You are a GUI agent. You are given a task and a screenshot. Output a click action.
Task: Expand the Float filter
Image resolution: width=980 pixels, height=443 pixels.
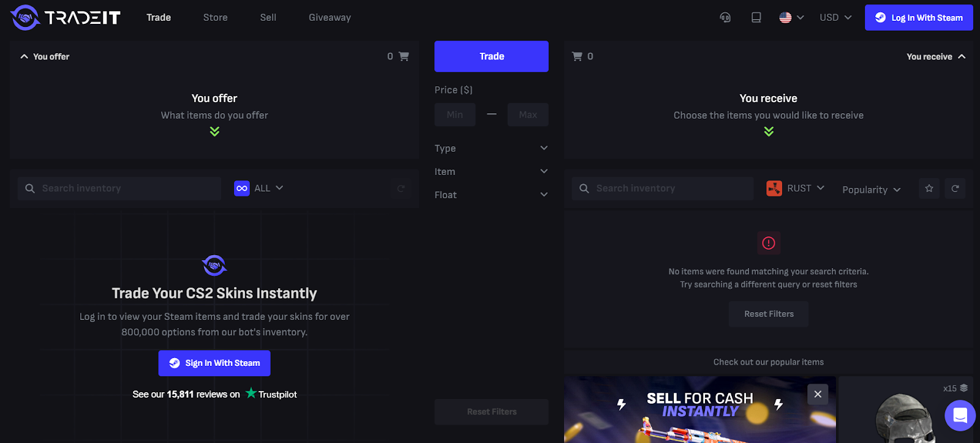(x=491, y=195)
